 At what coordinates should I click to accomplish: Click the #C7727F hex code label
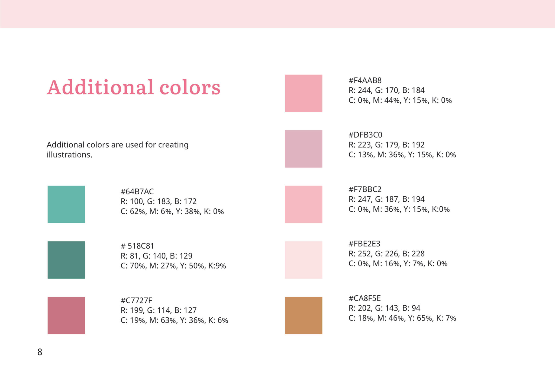136,300
